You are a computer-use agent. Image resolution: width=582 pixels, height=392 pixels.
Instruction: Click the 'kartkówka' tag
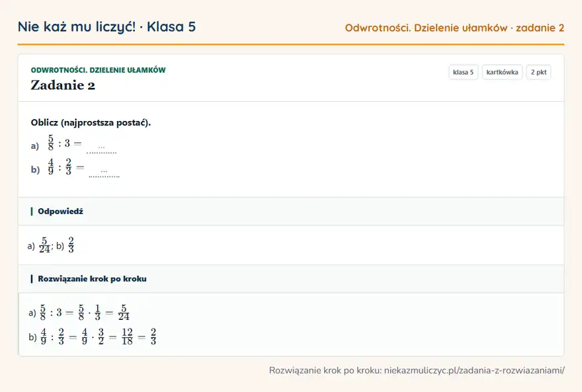click(x=502, y=72)
